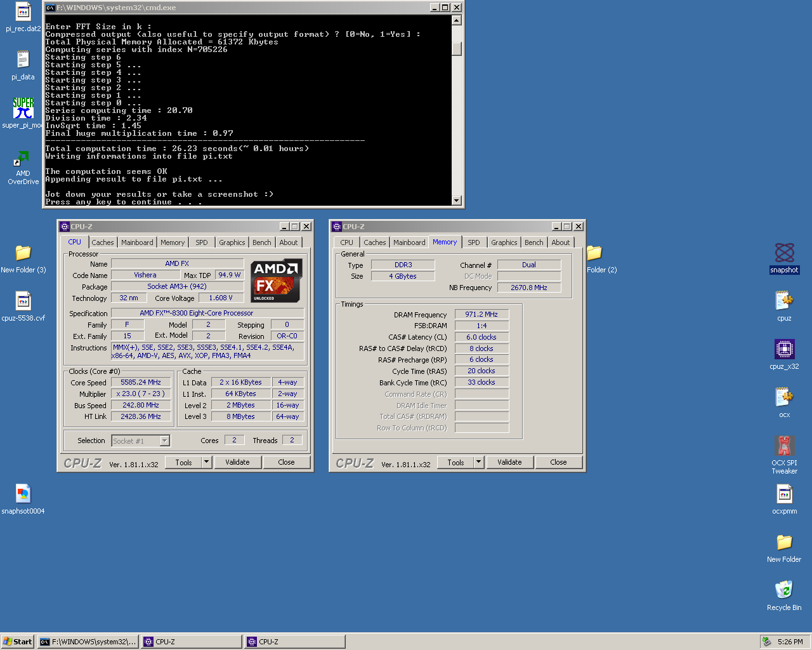This screenshot has width=812, height=650.
Task: Expand Tools dropdown arrow in right CPU-Z
Action: (x=478, y=462)
